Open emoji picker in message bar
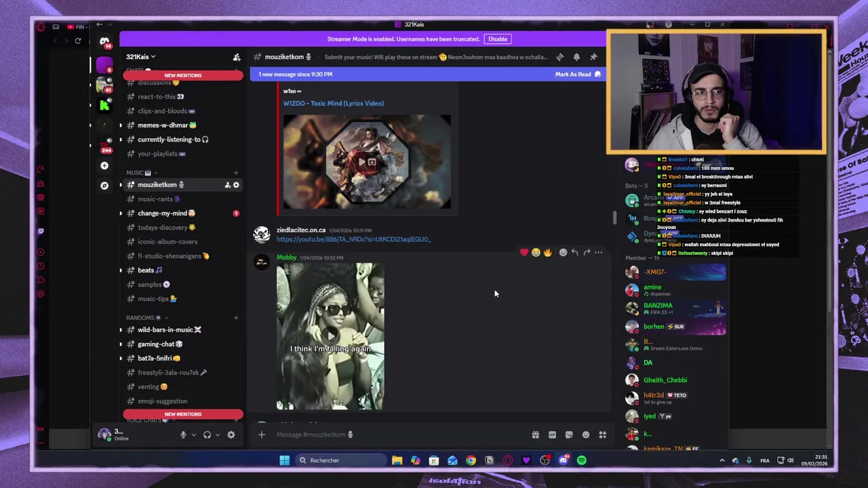The image size is (868, 488). [x=586, y=435]
